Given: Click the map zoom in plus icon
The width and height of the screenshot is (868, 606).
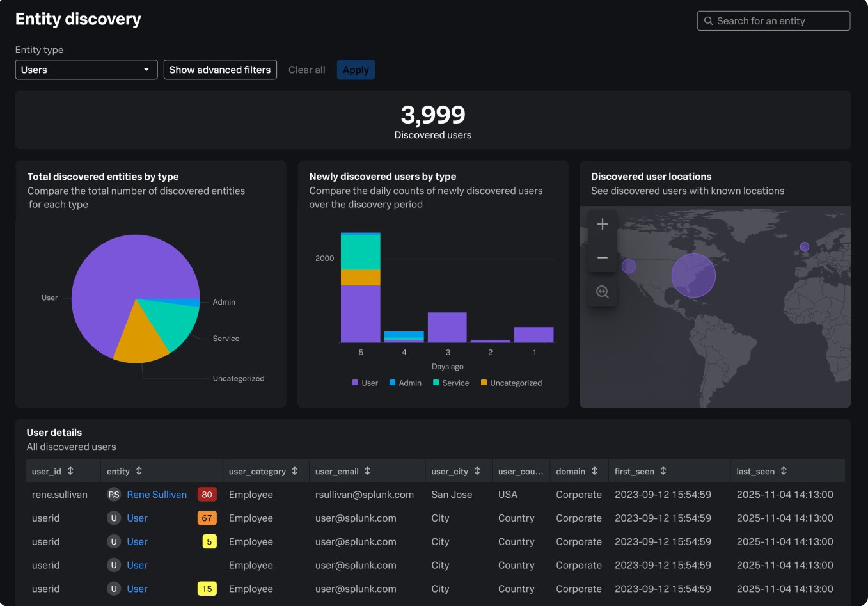Looking at the screenshot, I should (x=602, y=224).
